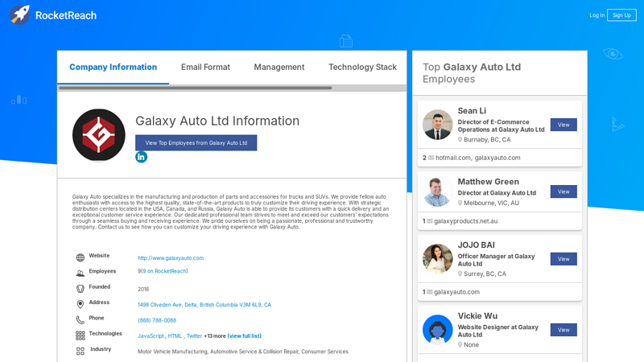This screenshot has width=644, height=362.
Task: Click the RocketReach rocket logo icon
Action: pos(19,15)
